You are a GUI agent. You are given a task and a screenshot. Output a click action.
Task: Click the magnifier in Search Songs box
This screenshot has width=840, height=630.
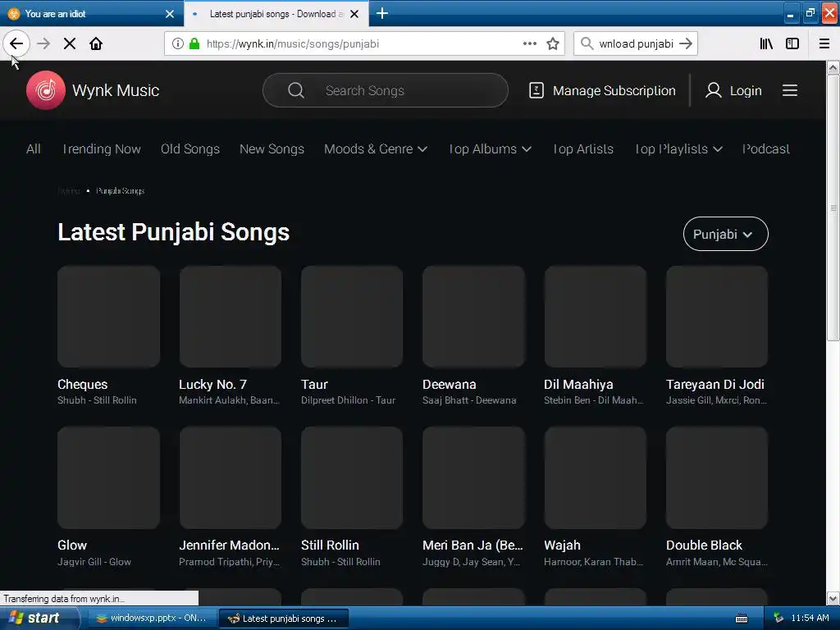pyautogui.click(x=295, y=90)
